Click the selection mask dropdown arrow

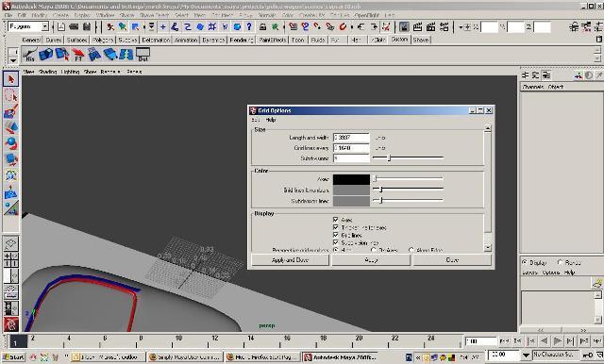pos(151,26)
